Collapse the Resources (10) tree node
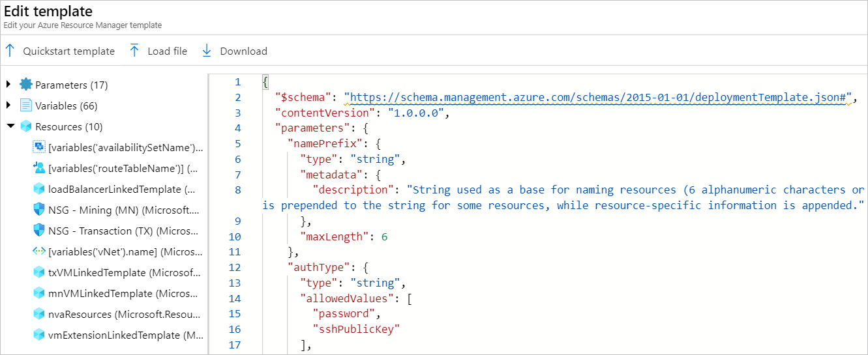 point(9,126)
